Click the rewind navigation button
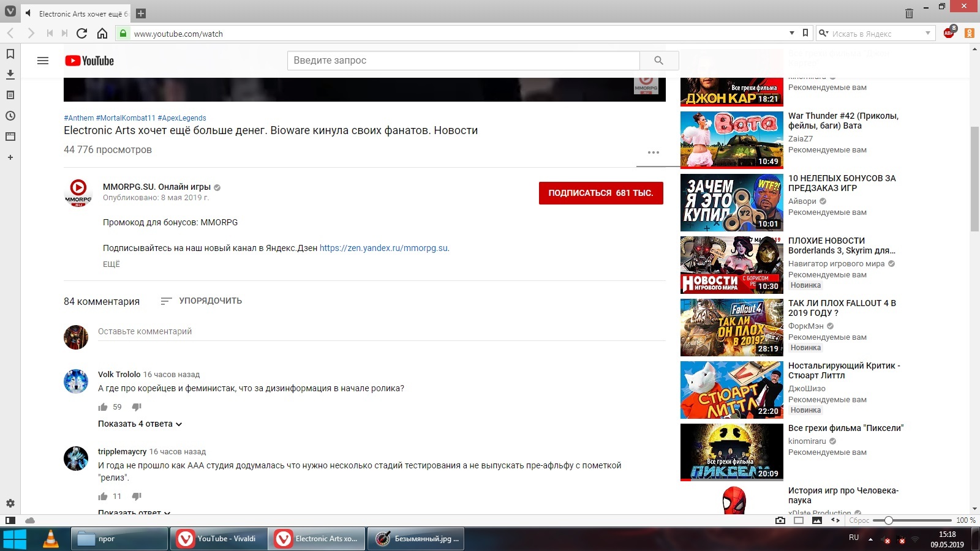Image resolution: width=980 pixels, height=551 pixels. click(50, 33)
